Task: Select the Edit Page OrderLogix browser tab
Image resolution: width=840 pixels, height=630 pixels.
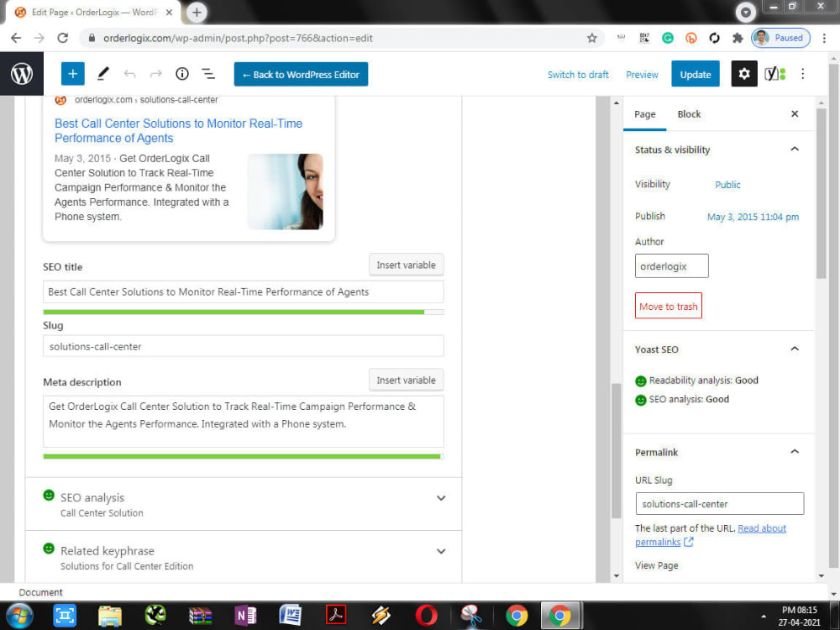Action: point(94,13)
